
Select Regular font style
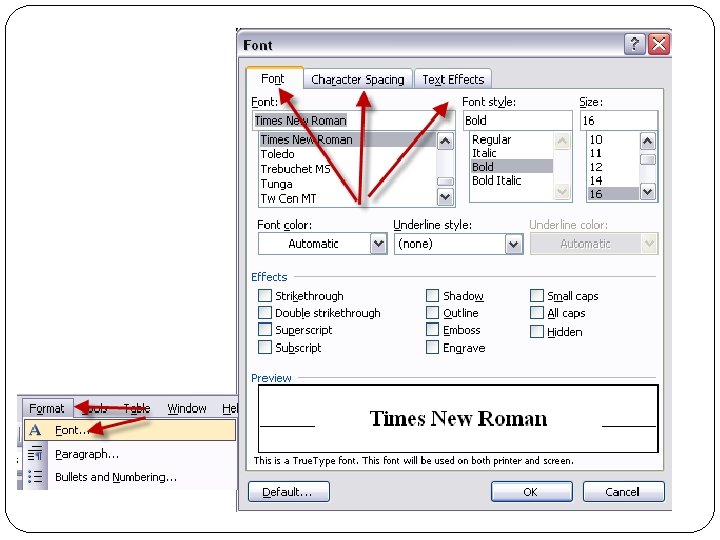click(x=491, y=140)
